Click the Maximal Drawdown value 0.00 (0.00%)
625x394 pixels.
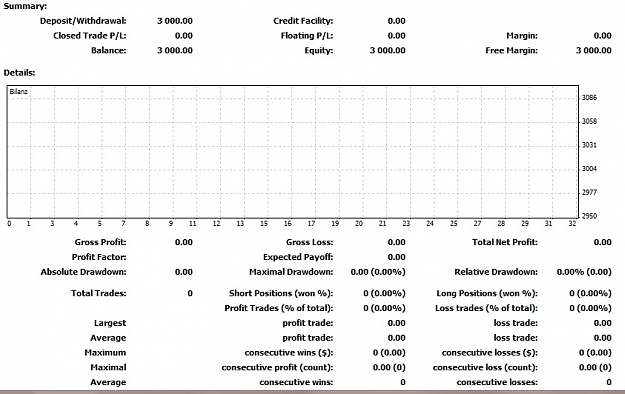[x=378, y=272]
